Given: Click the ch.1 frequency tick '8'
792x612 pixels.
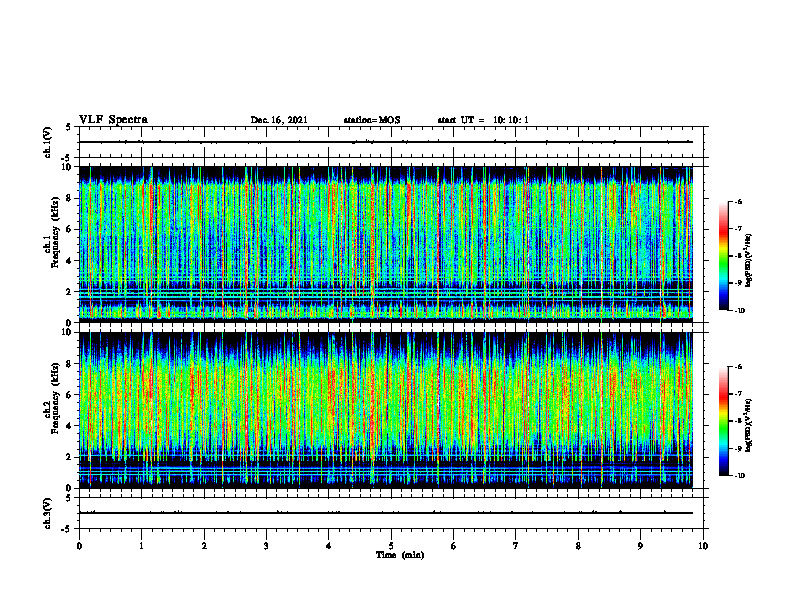Looking at the screenshot, I should pos(70,198).
